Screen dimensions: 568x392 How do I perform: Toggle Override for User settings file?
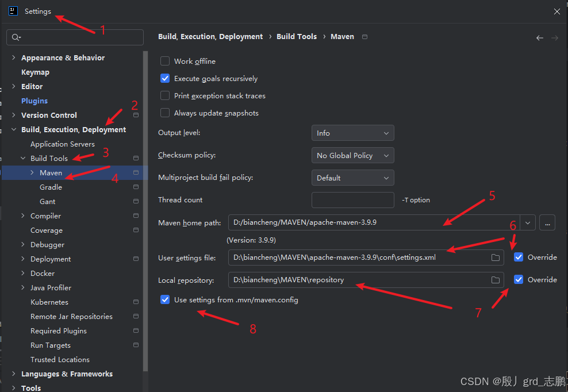coord(519,258)
